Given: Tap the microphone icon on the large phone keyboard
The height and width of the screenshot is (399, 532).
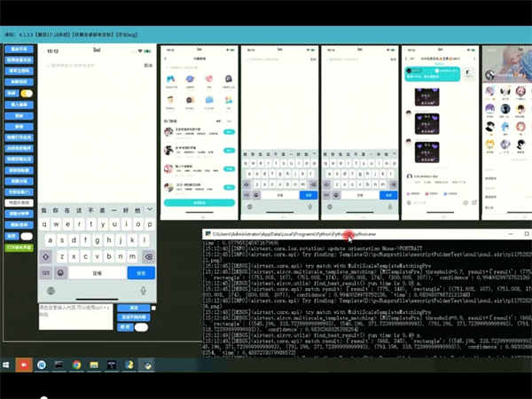Looking at the screenshot, I should coord(144,291).
